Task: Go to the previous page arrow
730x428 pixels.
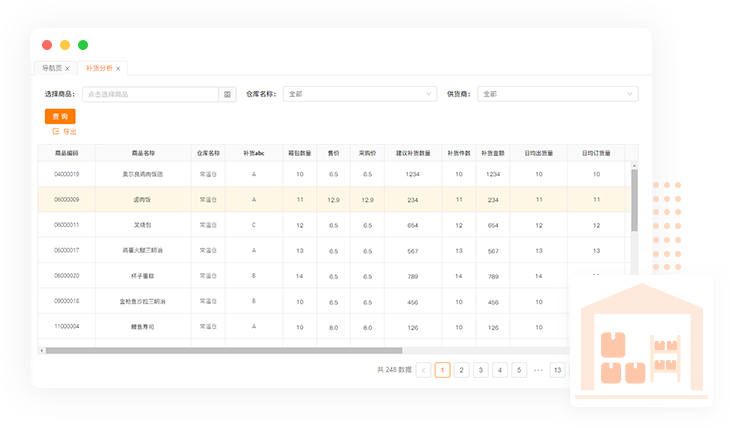Action: point(423,370)
